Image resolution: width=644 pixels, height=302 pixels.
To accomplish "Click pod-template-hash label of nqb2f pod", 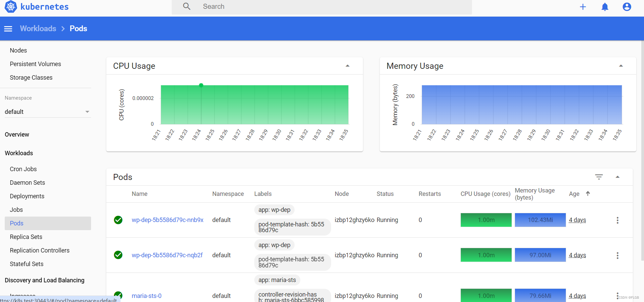I will pyautogui.click(x=292, y=262).
